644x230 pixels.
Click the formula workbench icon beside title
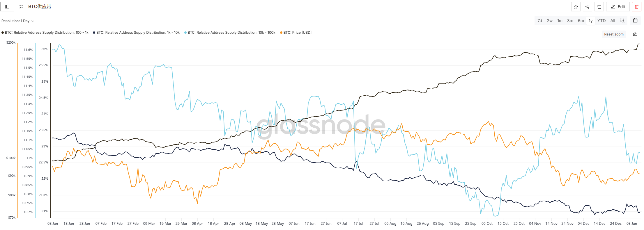(x=21, y=7)
